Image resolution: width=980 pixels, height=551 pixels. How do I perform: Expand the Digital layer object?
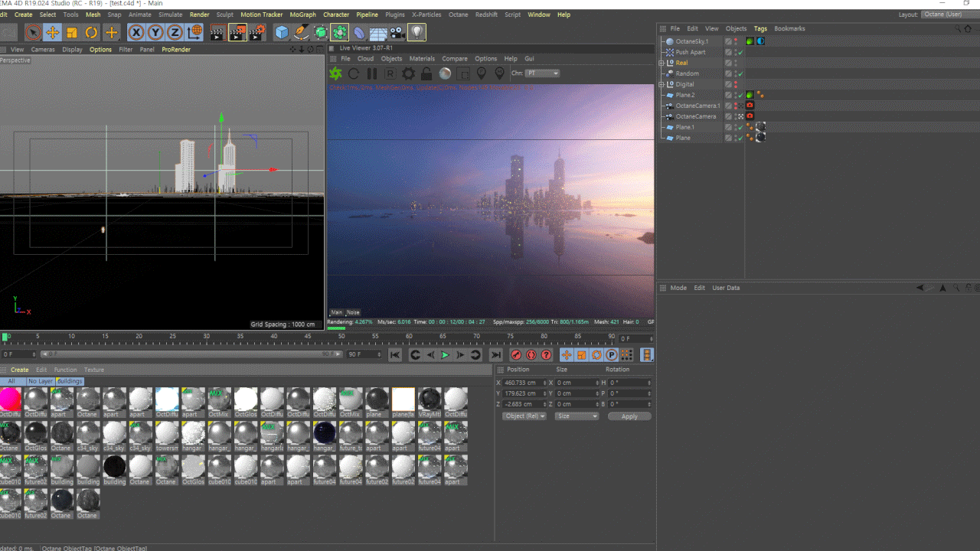662,84
